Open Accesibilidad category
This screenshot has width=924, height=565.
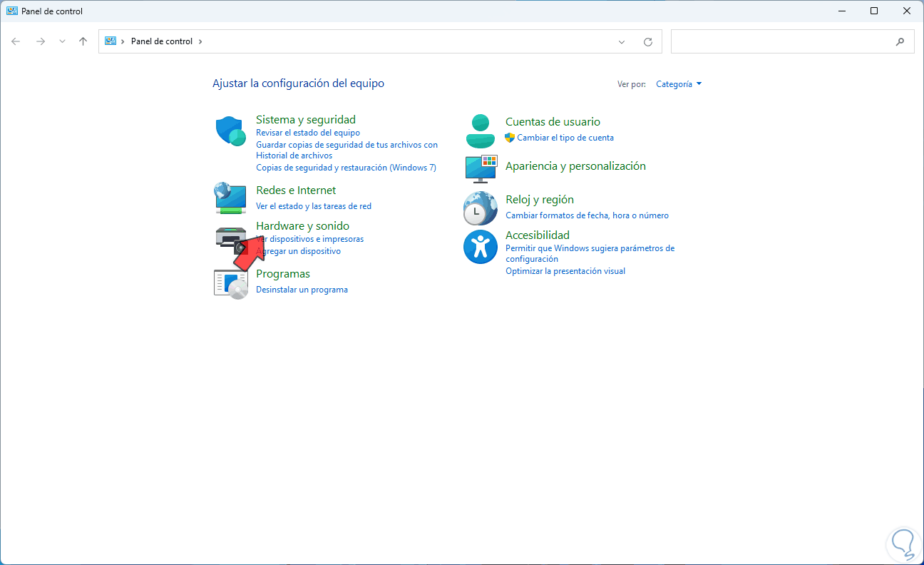(538, 235)
